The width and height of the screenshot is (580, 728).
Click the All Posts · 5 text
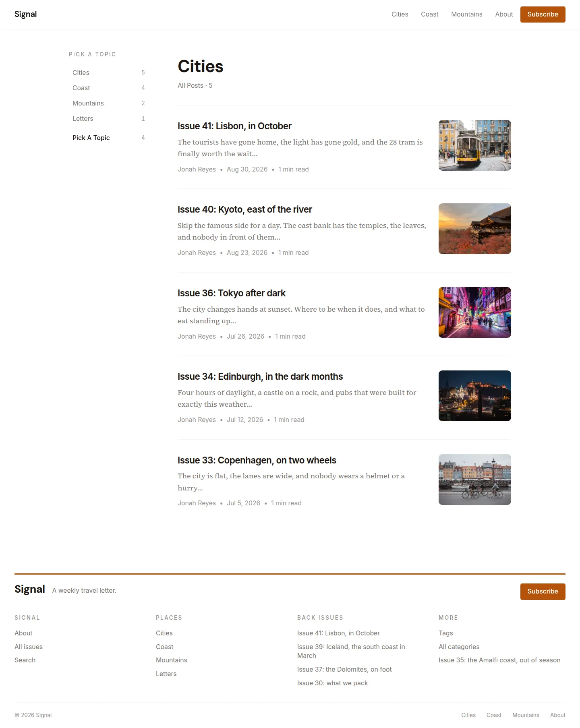195,85
